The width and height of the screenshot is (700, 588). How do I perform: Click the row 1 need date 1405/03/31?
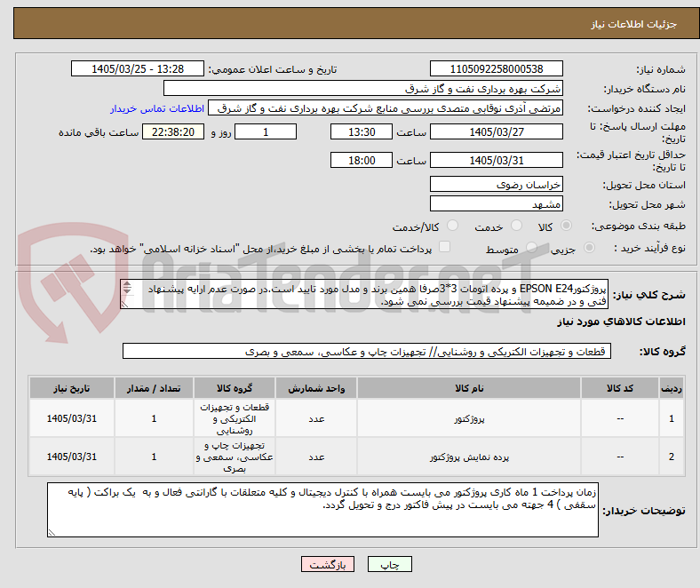(x=72, y=418)
